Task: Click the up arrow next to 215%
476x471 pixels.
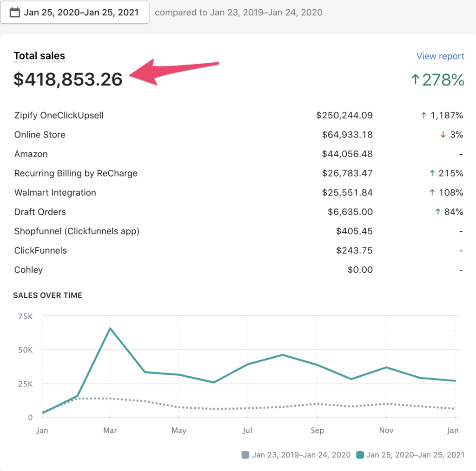Action: pyautogui.click(x=432, y=173)
